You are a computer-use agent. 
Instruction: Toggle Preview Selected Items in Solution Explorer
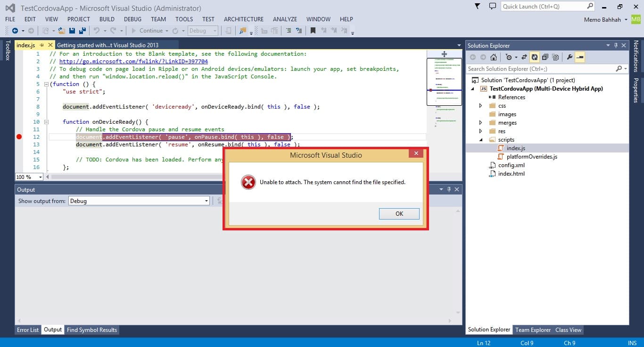[x=580, y=57]
